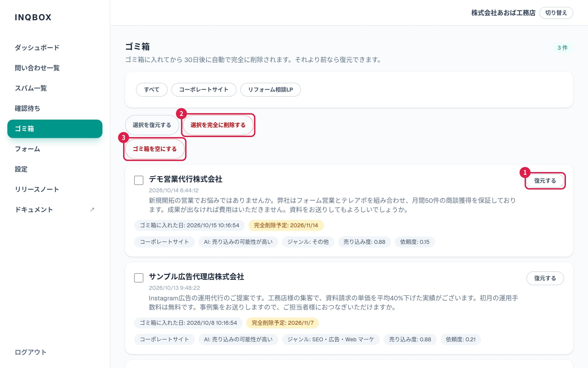Restore デモ営業代行株式会社 with 復元する
This screenshot has height=368, width=588.
pyautogui.click(x=545, y=181)
